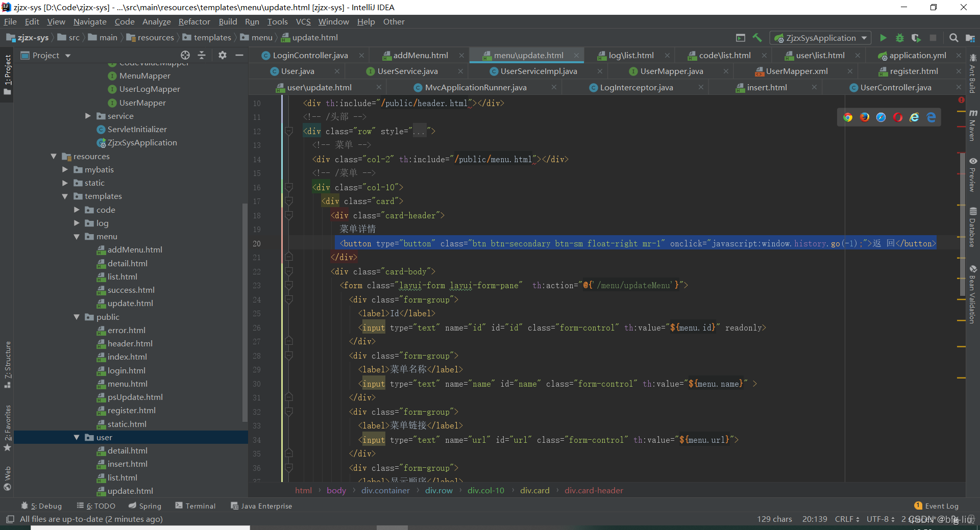The height and width of the screenshot is (530, 980).
Task: Toggle the 1: Project side tab
Action: tap(8, 74)
